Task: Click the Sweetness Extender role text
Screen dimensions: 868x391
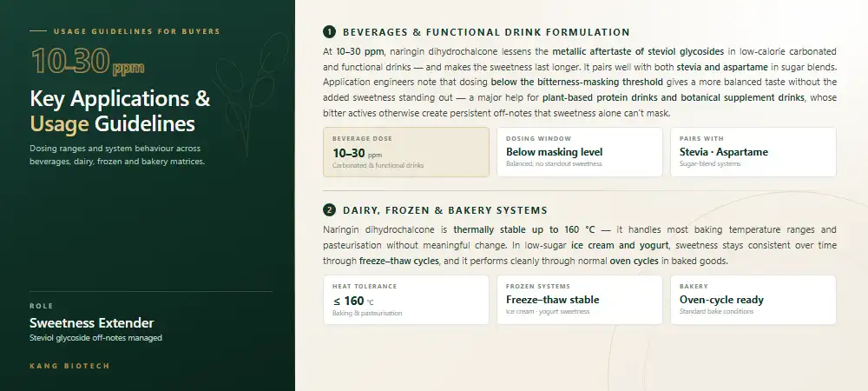Action: (x=92, y=323)
